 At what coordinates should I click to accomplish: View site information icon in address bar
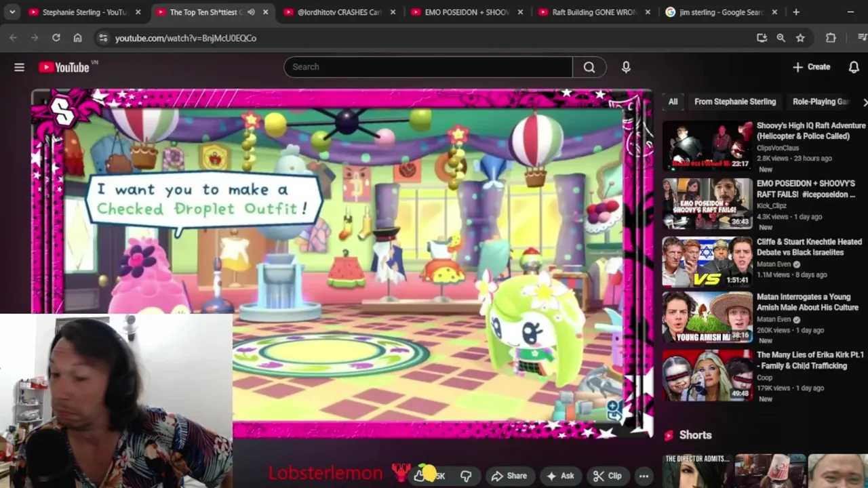pyautogui.click(x=103, y=38)
